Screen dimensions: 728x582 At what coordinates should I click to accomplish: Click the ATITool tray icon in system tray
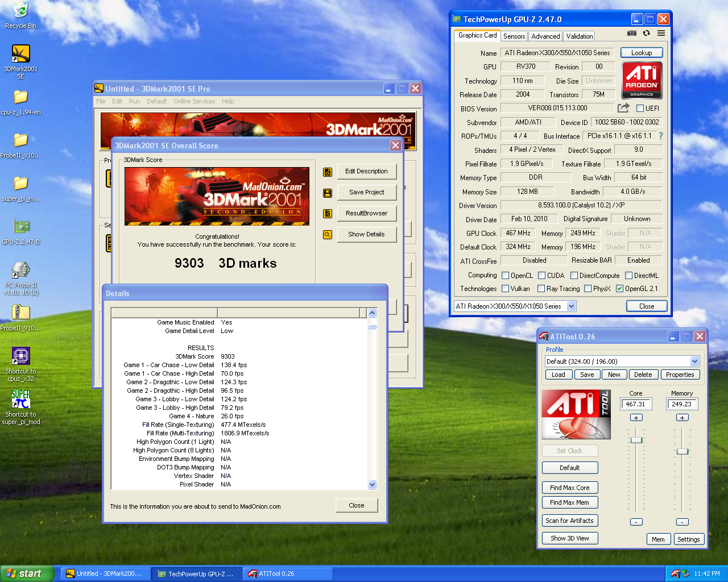tap(675, 573)
